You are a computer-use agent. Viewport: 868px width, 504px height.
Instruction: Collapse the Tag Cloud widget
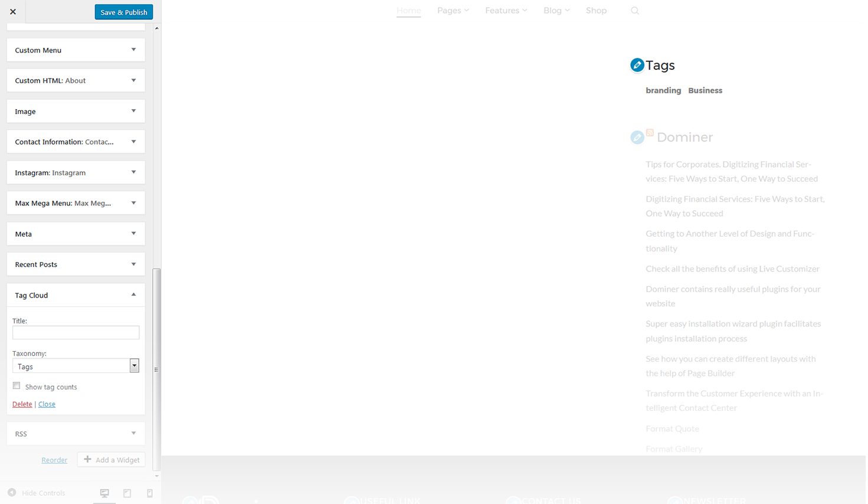click(x=76, y=296)
